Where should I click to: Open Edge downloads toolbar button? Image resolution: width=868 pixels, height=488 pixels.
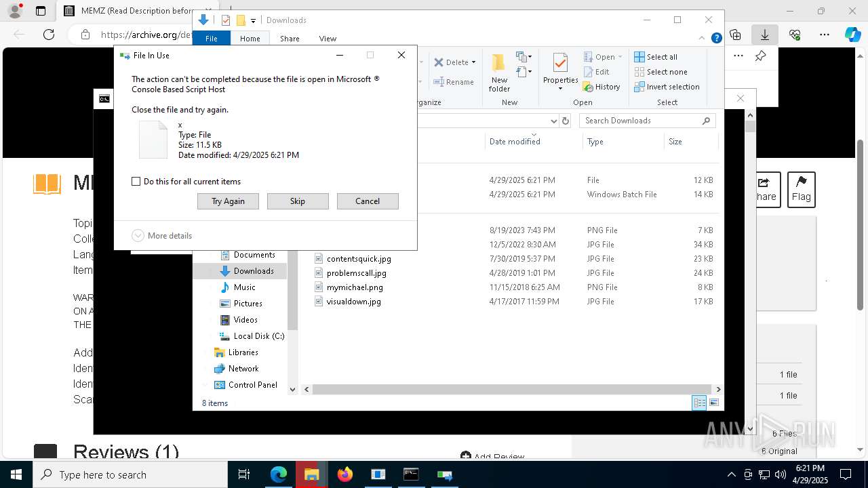764,35
